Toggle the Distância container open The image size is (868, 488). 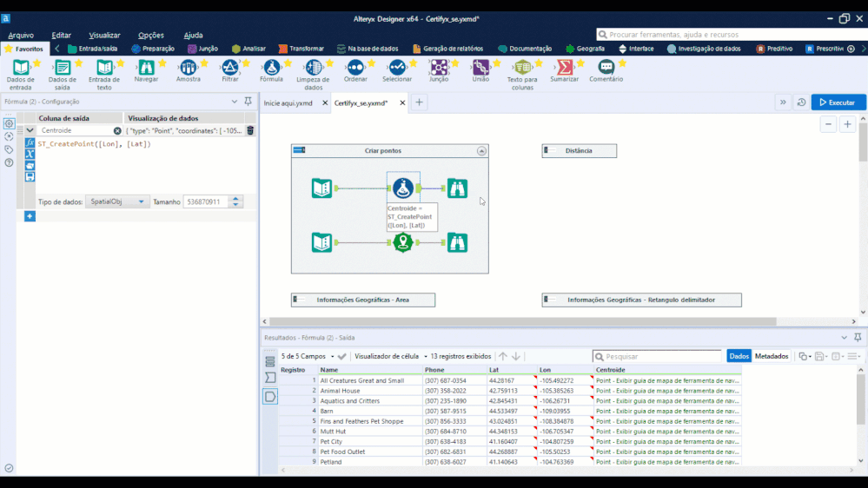click(551, 151)
